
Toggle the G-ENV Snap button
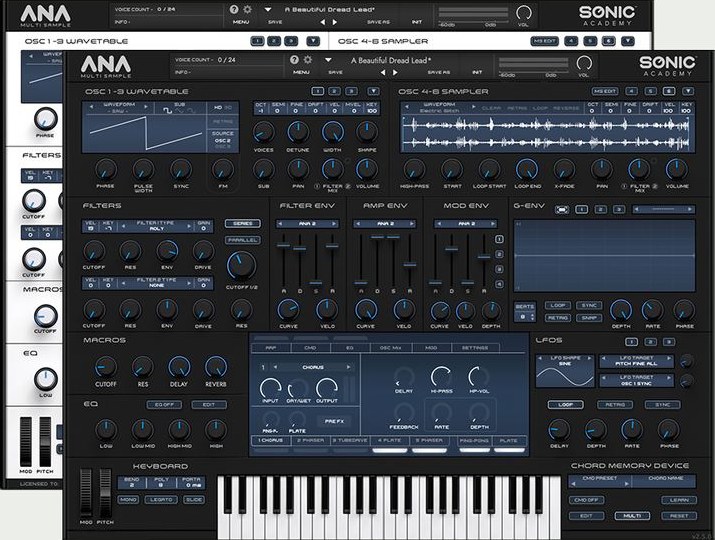coord(589,318)
